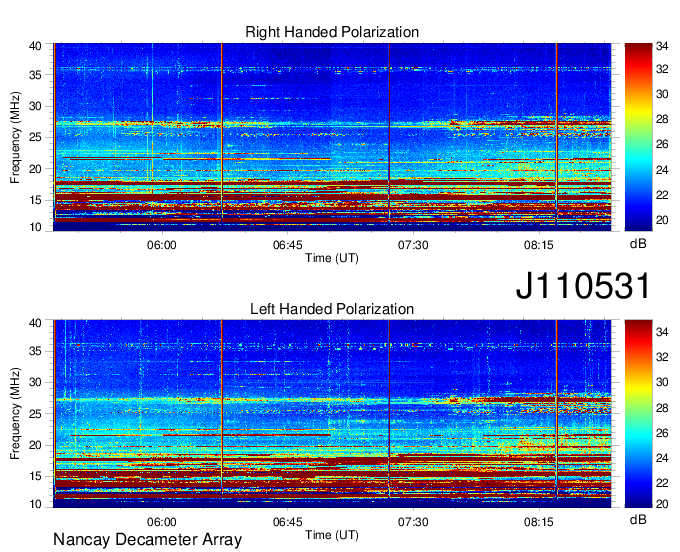Click the 06:00 tick on the top plot
This screenshot has width=680, height=552.
click(x=162, y=245)
